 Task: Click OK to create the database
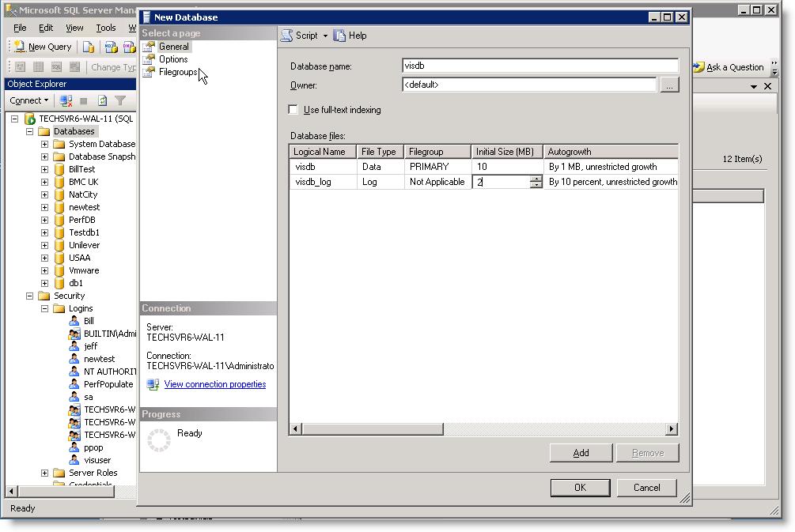(580, 488)
